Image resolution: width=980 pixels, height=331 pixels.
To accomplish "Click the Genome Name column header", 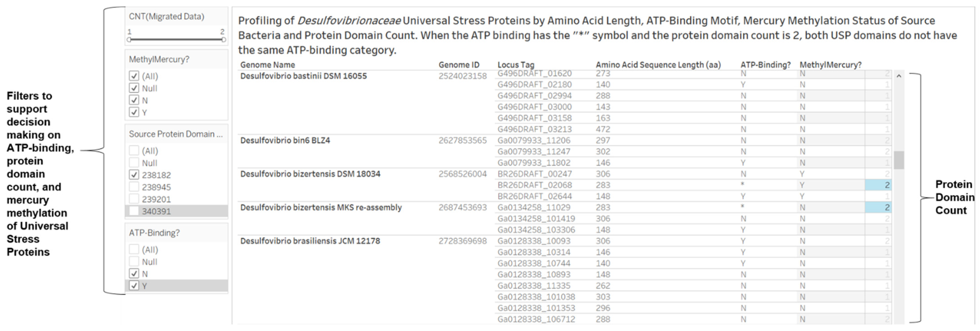I will point(267,65).
